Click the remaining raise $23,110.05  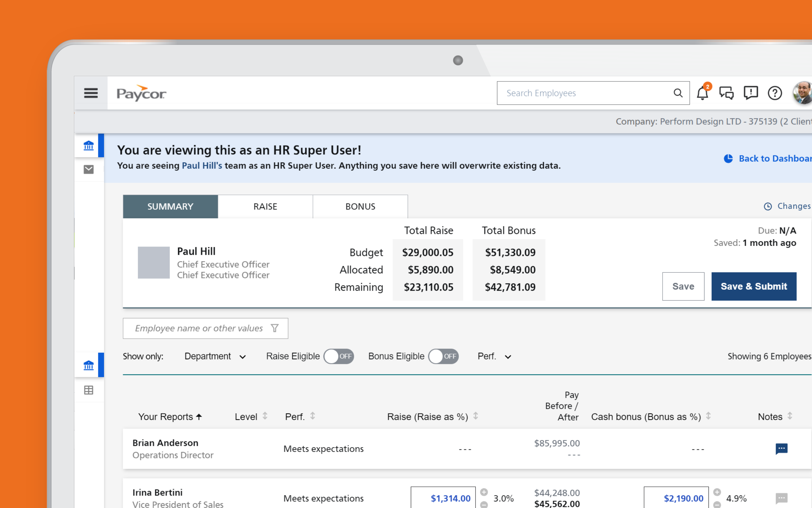[x=428, y=287]
